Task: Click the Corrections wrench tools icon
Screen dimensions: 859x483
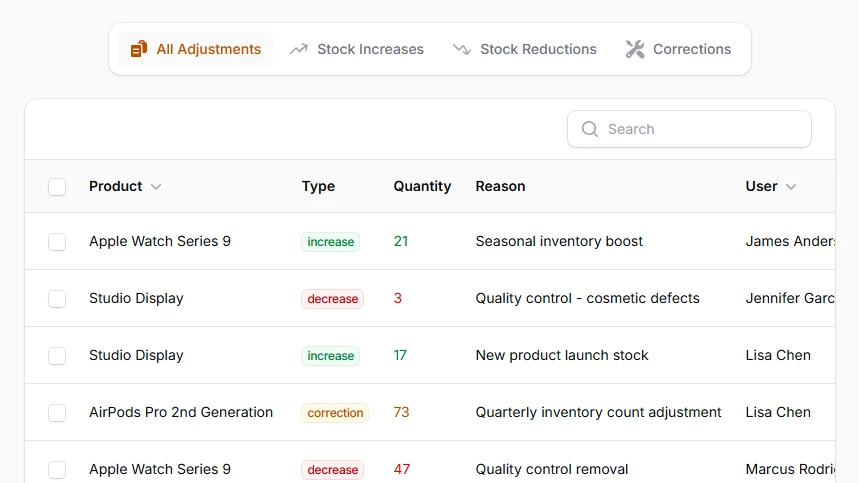Action: (635, 49)
